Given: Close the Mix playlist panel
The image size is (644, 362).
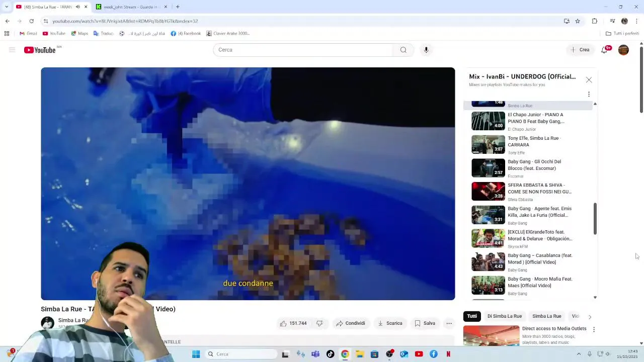Looking at the screenshot, I should click(x=589, y=80).
